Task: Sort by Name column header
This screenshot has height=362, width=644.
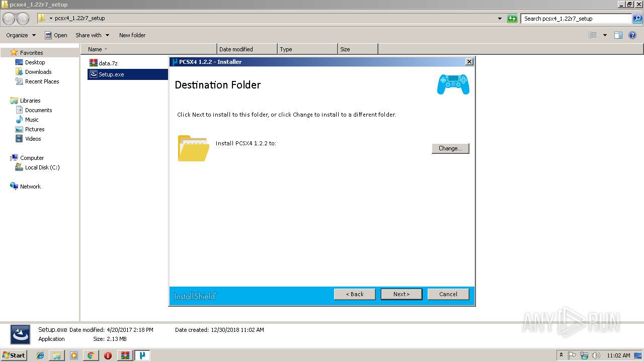Action: [148, 49]
